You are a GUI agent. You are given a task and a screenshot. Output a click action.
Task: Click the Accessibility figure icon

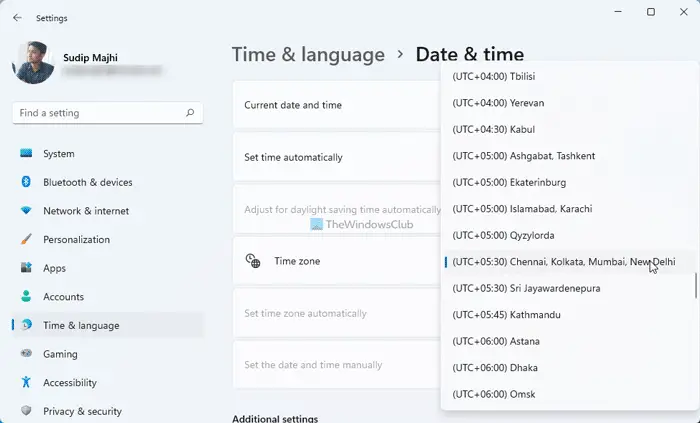click(26, 382)
